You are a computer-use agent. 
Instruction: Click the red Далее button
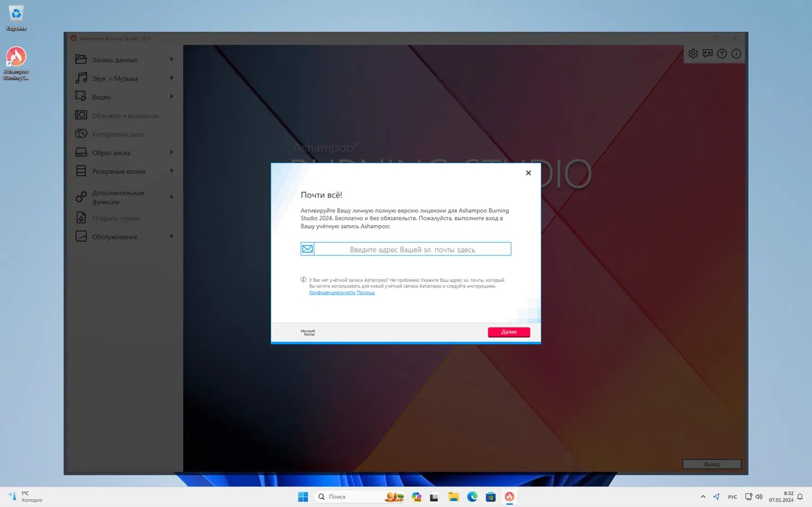click(x=509, y=332)
